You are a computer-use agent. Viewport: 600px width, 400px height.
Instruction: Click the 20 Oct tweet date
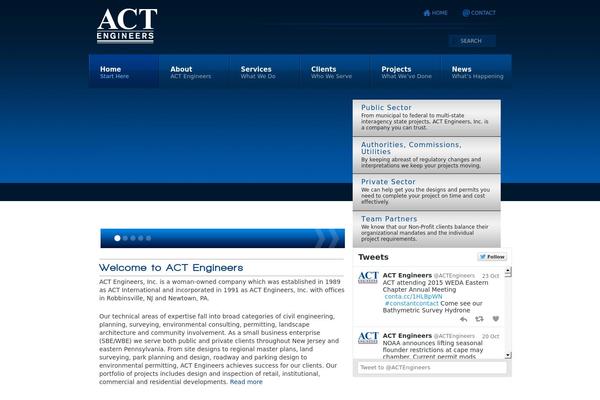click(x=490, y=336)
